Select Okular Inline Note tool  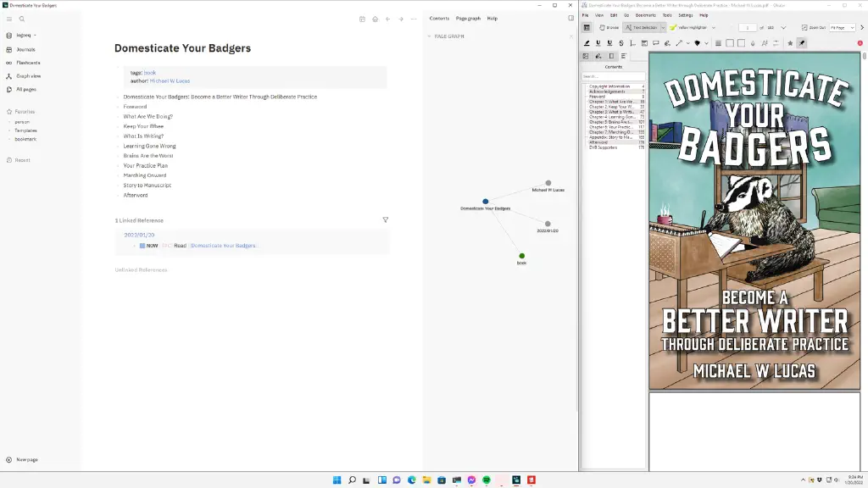point(644,43)
